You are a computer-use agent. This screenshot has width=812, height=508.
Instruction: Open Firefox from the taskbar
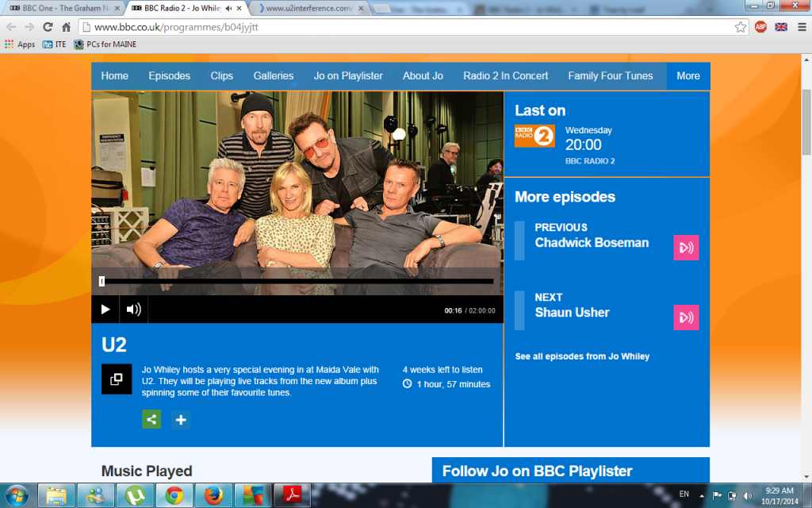coord(213,495)
